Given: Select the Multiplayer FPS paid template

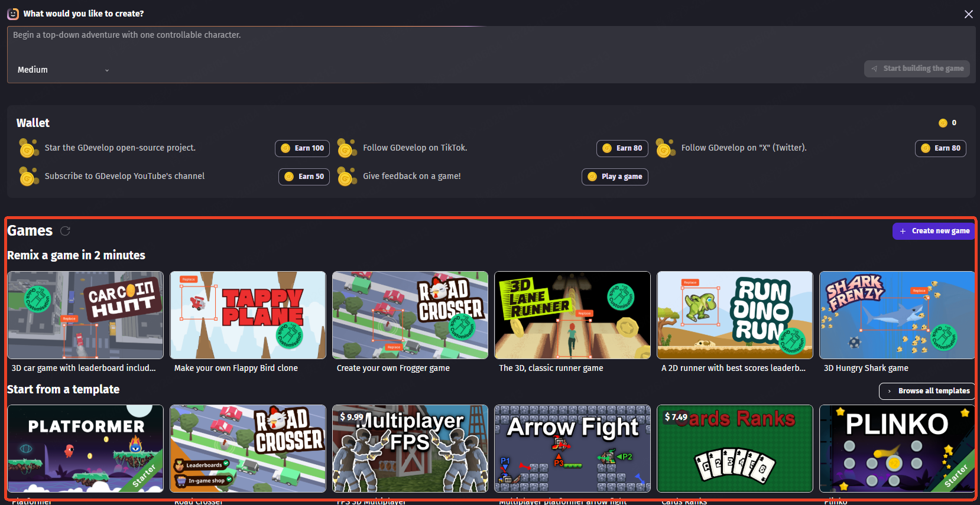Looking at the screenshot, I should coord(410,449).
